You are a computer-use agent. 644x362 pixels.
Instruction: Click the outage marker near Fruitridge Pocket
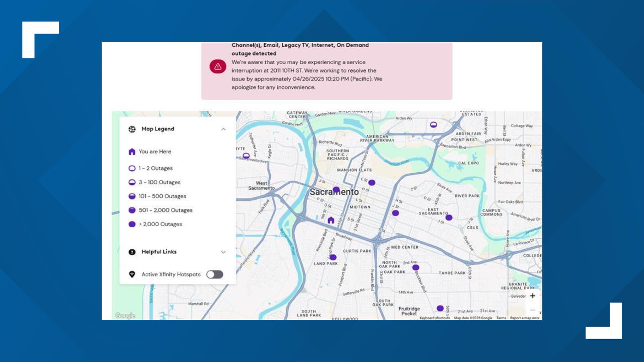coord(440,308)
